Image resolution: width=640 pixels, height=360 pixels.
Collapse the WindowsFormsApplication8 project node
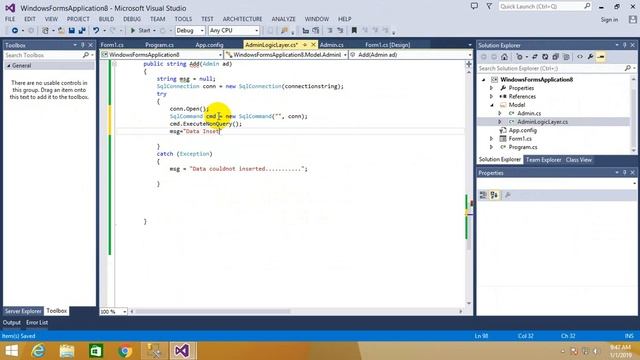pos(484,80)
